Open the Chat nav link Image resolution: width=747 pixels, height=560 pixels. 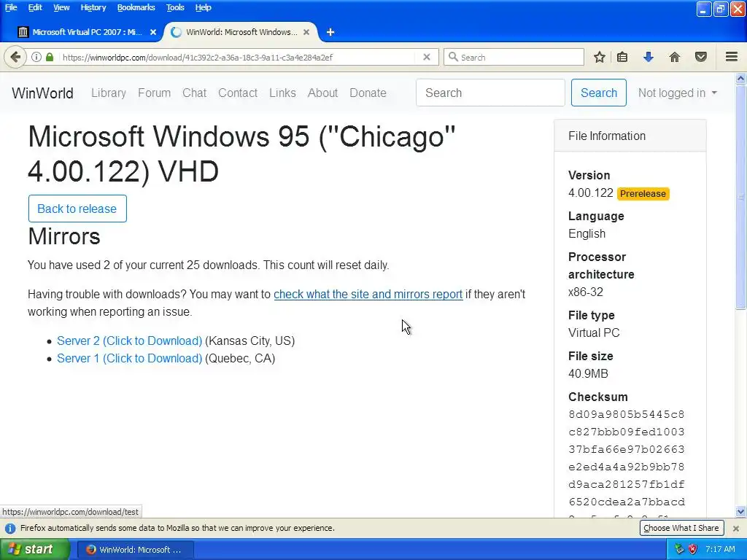point(194,93)
